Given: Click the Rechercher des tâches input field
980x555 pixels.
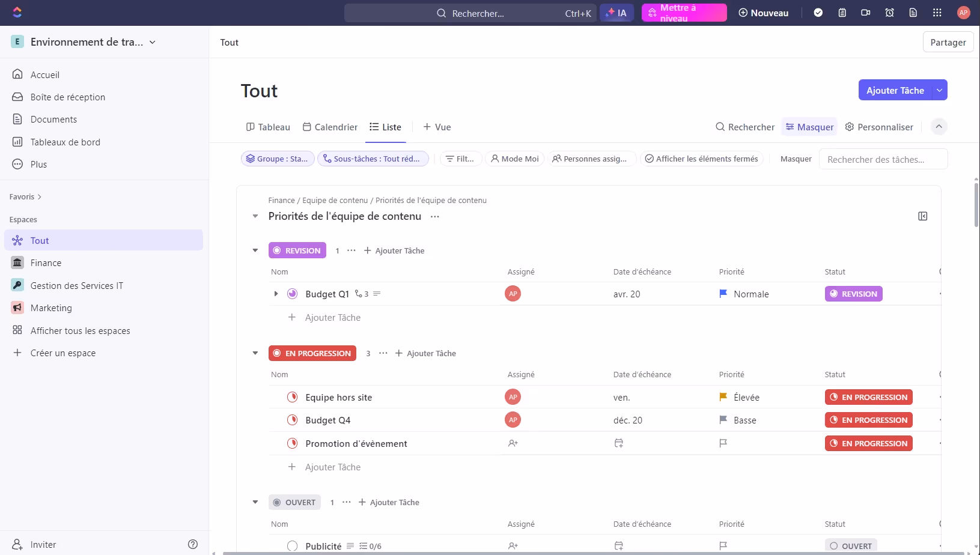Looking at the screenshot, I should click(x=883, y=159).
